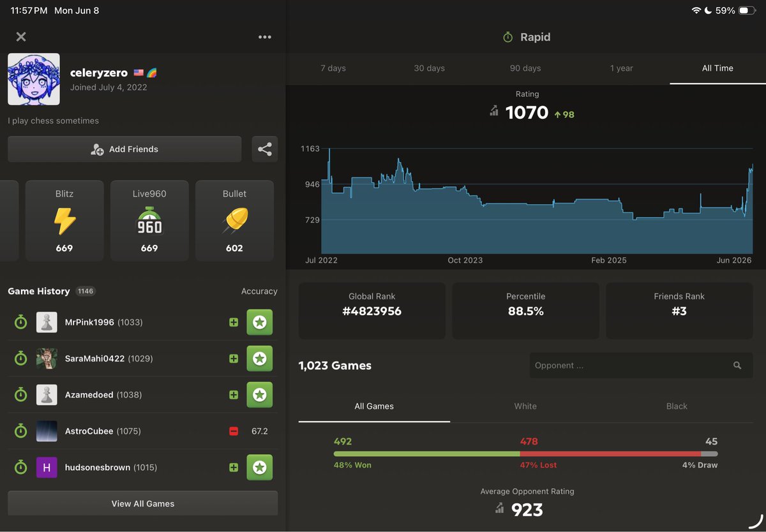The image size is (766, 532).
Task: Click the win plus icon for MrPink1996
Action: pyautogui.click(x=234, y=322)
